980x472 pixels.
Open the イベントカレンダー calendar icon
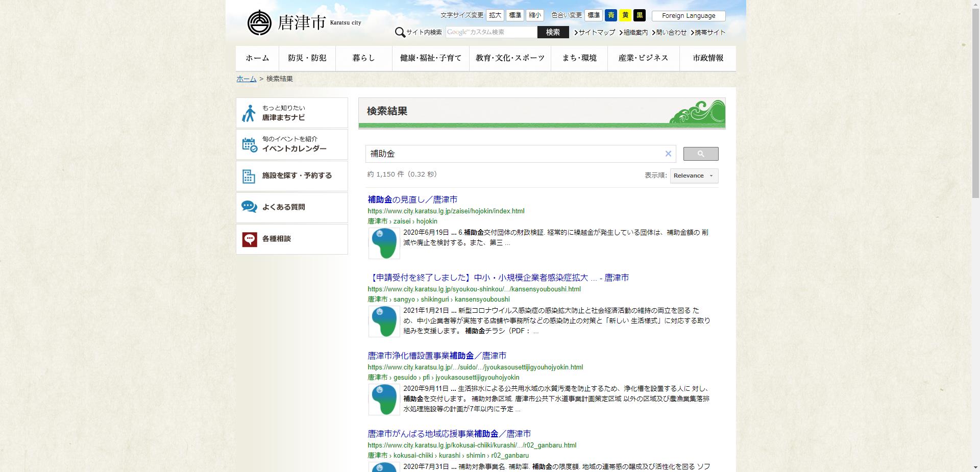click(249, 143)
